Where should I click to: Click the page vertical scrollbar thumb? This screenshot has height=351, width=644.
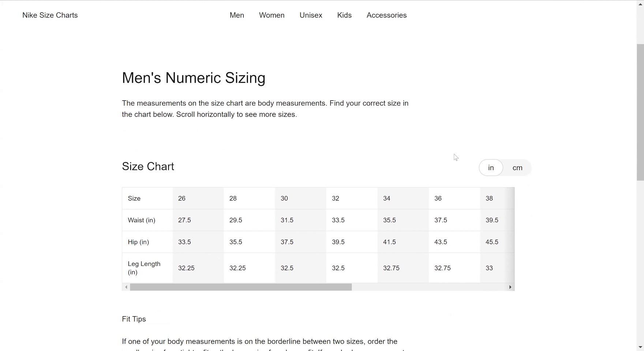click(640, 112)
